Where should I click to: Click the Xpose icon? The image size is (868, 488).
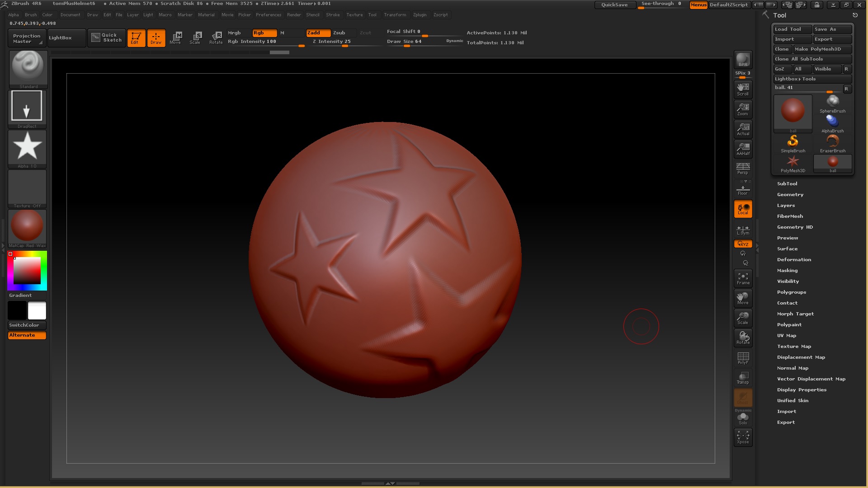(x=743, y=437)
